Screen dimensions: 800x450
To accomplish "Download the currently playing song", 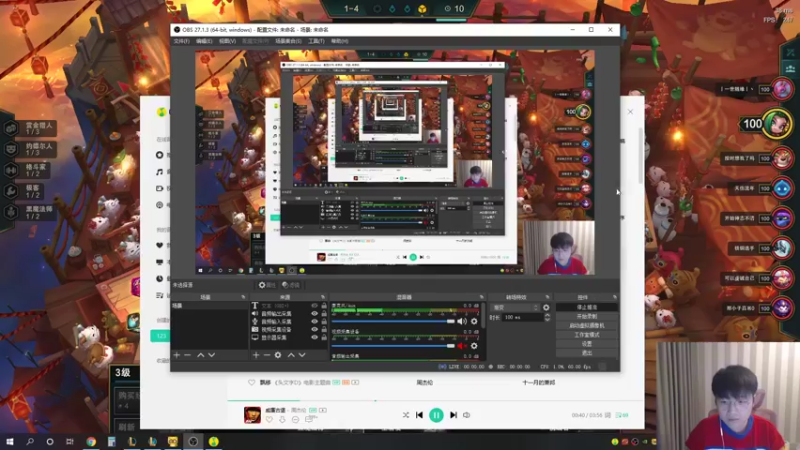I will (282, 419).
